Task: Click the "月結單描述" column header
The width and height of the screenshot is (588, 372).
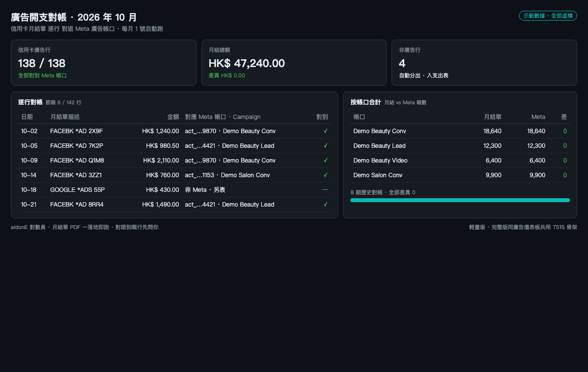Action: point(65,117)
